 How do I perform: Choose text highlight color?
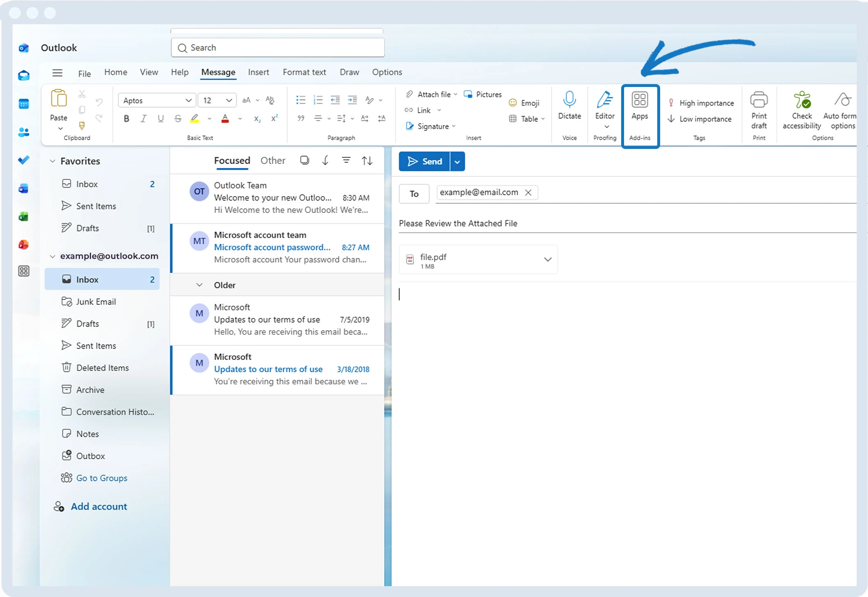(x=195, y=119)
